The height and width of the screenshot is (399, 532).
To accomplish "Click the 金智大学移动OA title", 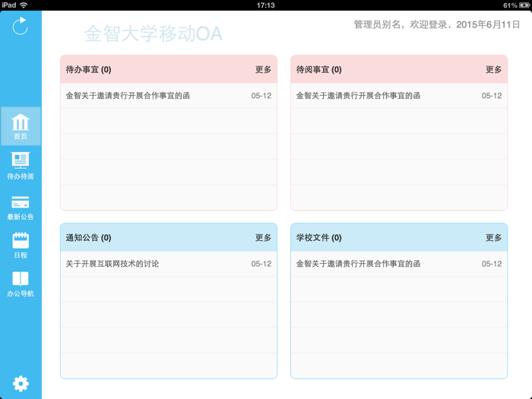I will tap(154, 34).
